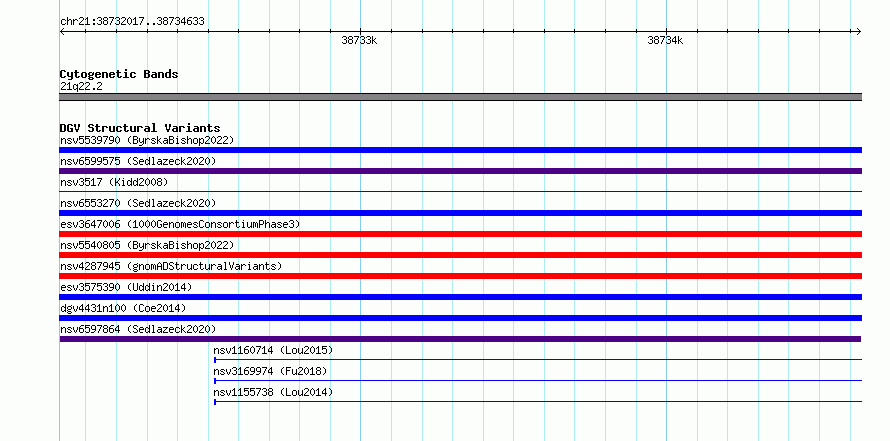This screenshot has height=441, width=890.
Task: Select esv3575390 (Uddin2014) label
Action: [126, 287]
